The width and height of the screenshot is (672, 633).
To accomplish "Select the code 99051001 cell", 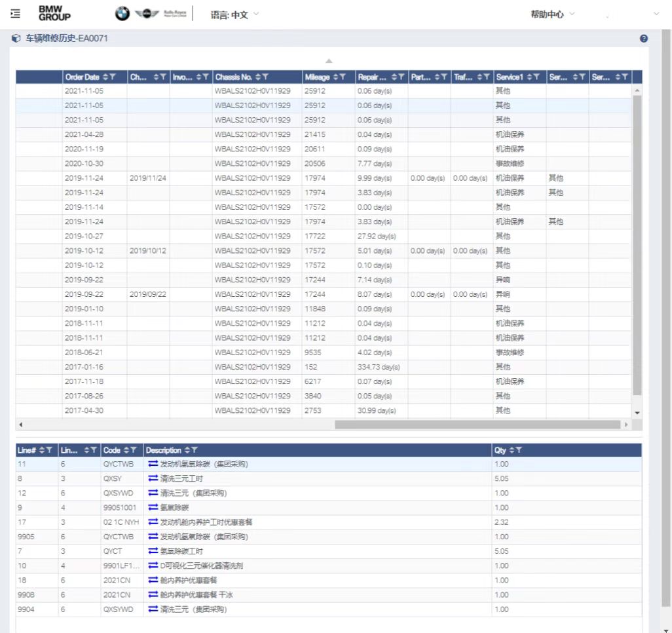I will coord(122,507).
